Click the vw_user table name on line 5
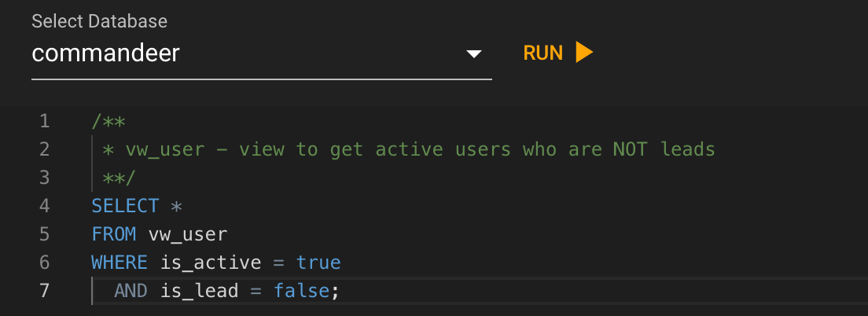868x316 pixels. (x=188, y=235)
